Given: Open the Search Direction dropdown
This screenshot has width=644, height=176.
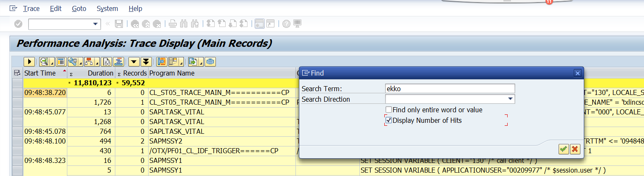Looking at the screenshot, I should click(x=511, y=99).
